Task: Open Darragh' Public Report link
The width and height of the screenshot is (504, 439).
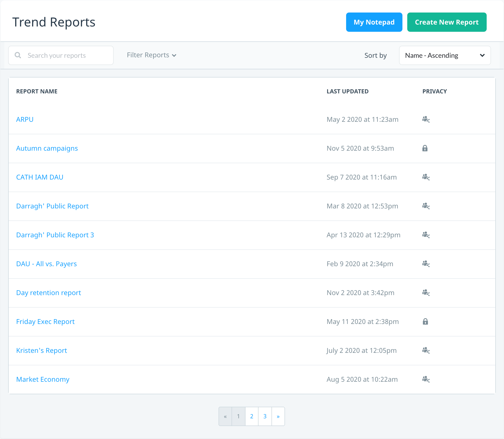Action: [x=52, y=206]
